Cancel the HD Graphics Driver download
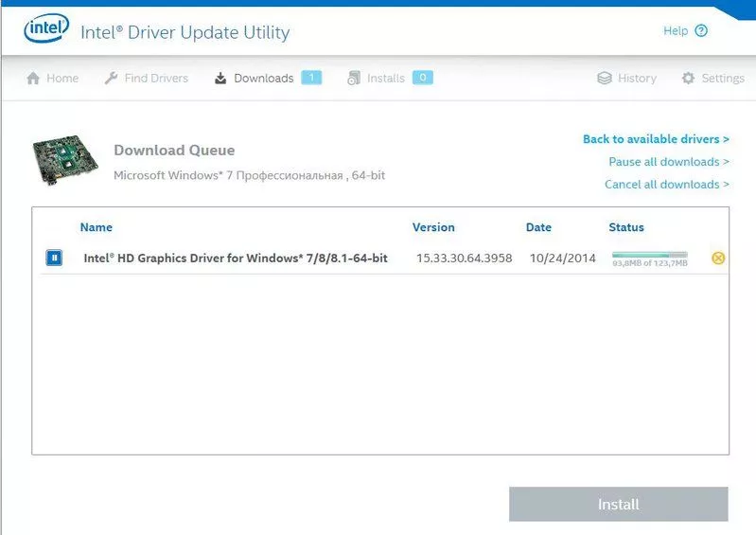This screenshot has height=535, width=756. (x=718, y=258)
